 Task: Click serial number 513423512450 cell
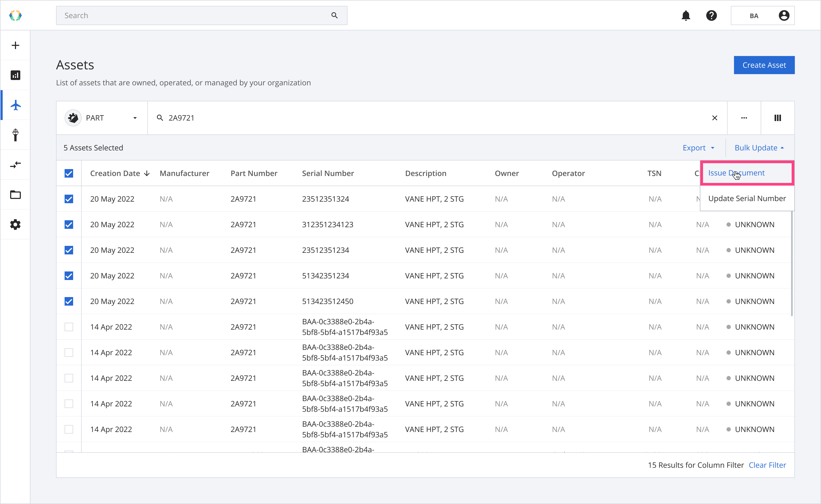pos(327,301)
